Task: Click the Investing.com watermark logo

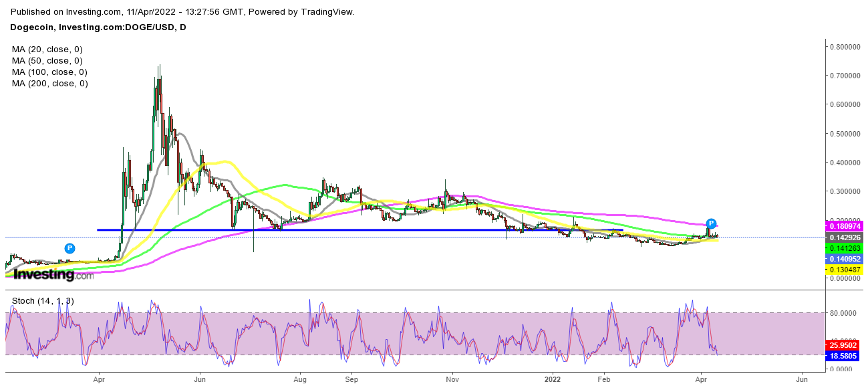Action: point(54,274)
